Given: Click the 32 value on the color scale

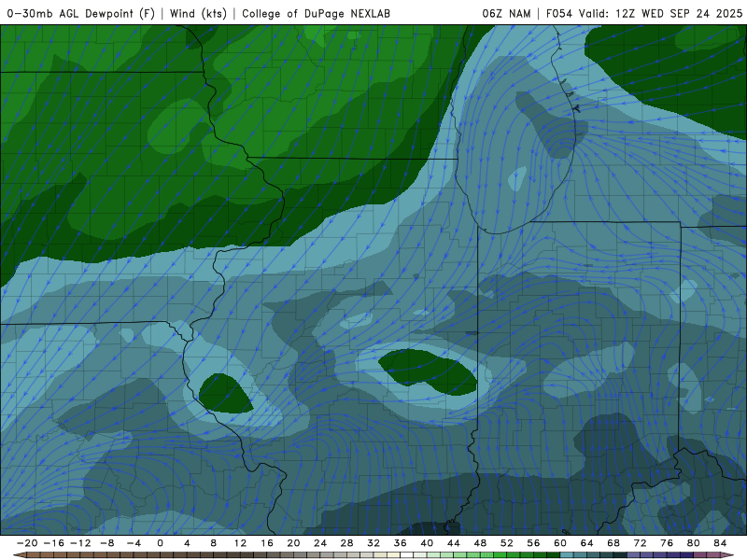Looking at the screenshot, I should coord(373,543).
